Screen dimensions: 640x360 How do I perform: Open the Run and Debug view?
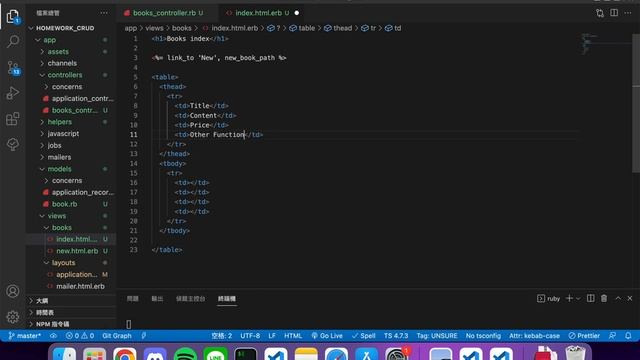click(13, 93)
